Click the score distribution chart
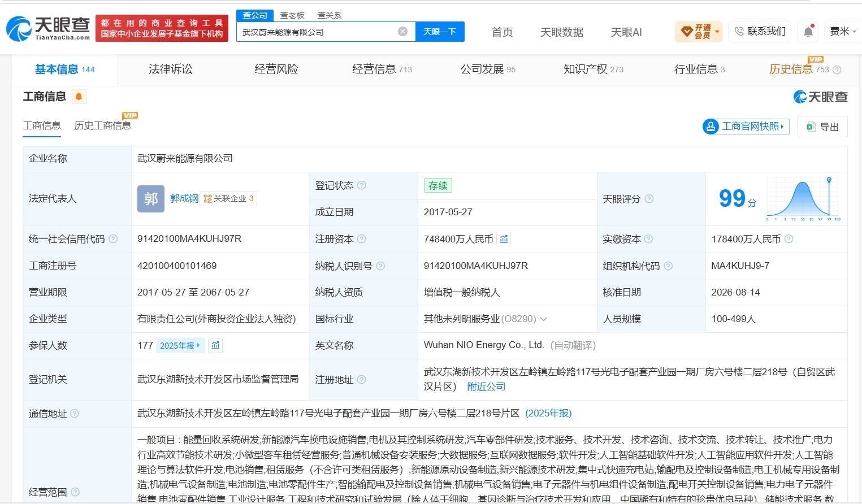 click(803, 198)
